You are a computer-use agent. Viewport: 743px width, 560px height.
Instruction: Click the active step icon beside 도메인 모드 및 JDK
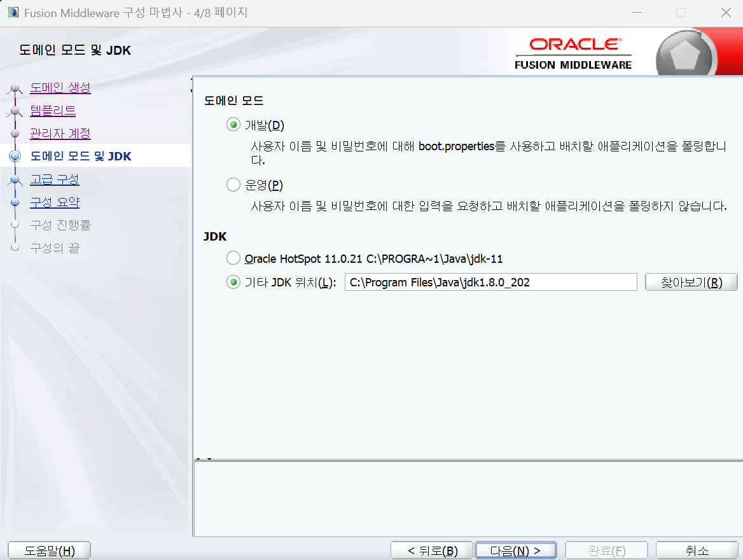[x=15, y=156]
